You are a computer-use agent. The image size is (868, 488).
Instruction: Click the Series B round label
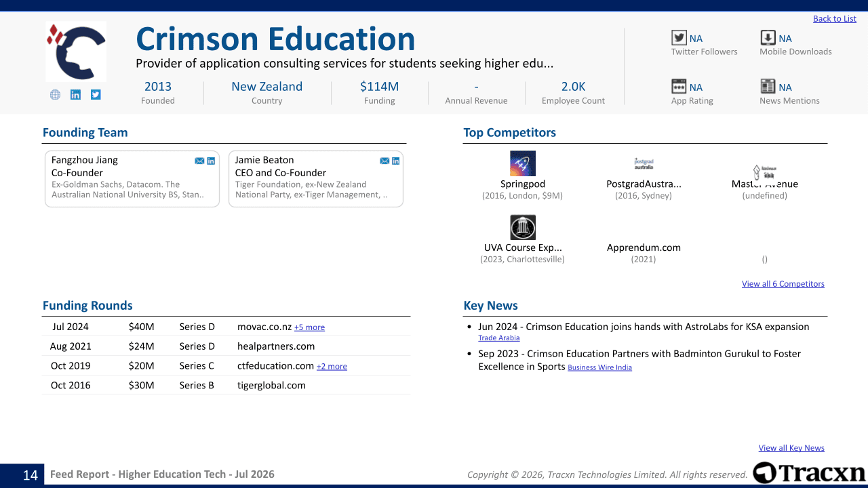tap(197, 386)
